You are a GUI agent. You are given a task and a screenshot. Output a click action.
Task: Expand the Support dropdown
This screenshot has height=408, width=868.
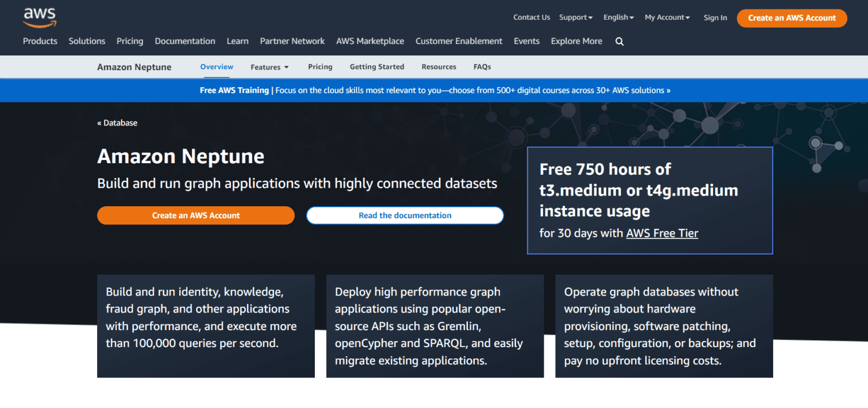(x=575, y=17)
